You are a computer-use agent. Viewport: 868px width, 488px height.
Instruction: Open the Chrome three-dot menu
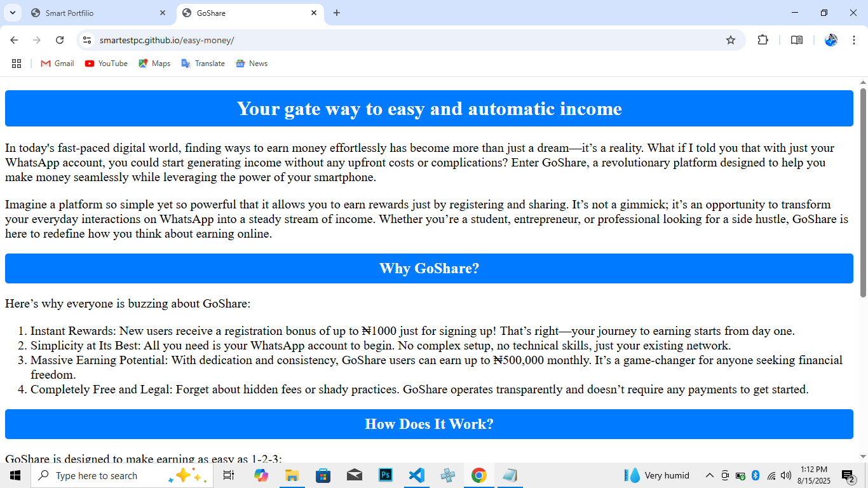854,40
